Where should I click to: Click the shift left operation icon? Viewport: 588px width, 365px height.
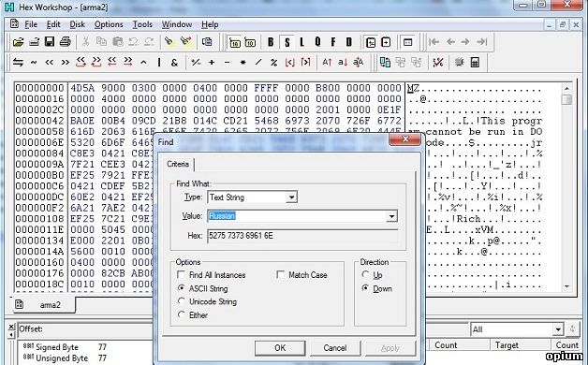click(49, 63)
